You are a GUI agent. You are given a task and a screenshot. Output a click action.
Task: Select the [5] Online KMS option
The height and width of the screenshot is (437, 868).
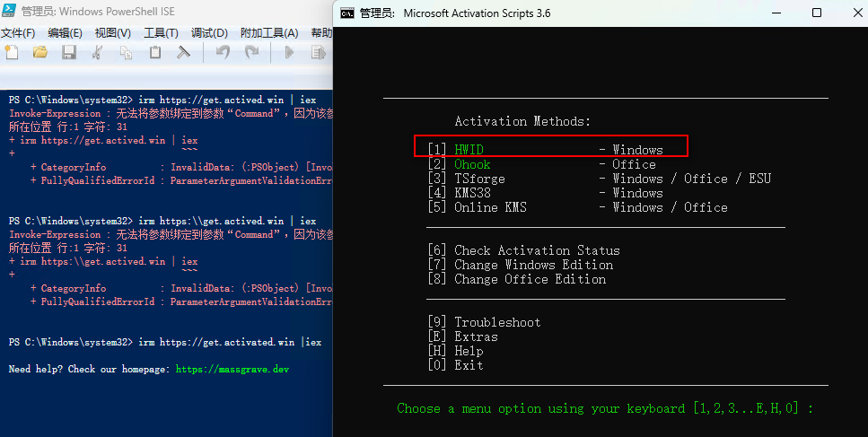click(x=577, y=207)
